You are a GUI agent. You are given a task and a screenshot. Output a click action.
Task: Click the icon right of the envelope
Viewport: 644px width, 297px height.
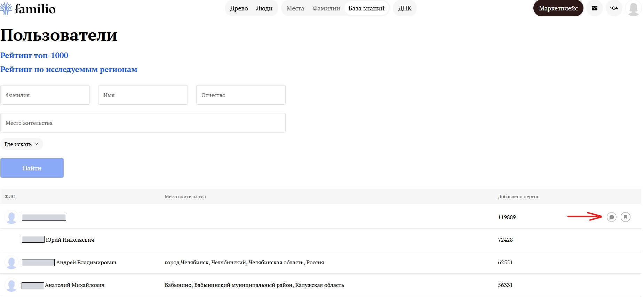click(x=614, y=8)
